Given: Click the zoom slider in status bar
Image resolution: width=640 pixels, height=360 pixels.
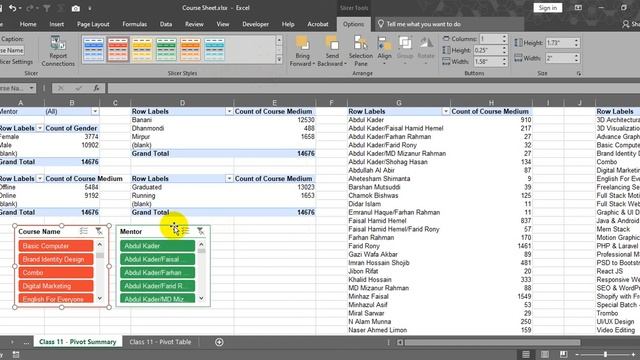Looking at the screenshot, I should tap(606, 354).
